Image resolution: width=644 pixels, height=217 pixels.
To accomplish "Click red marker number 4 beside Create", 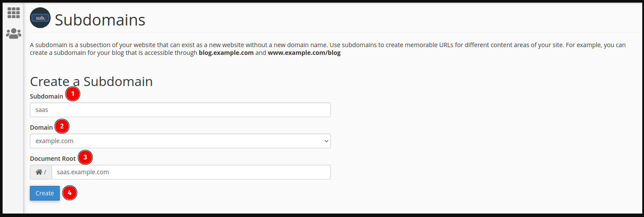I will (x=70, y=193).
